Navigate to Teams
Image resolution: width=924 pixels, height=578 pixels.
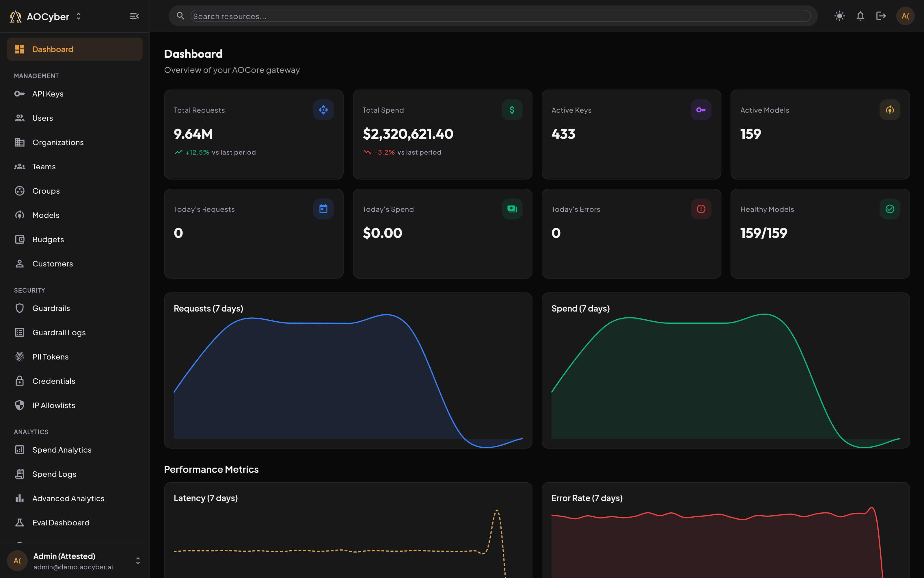click(x=75, y=167)
